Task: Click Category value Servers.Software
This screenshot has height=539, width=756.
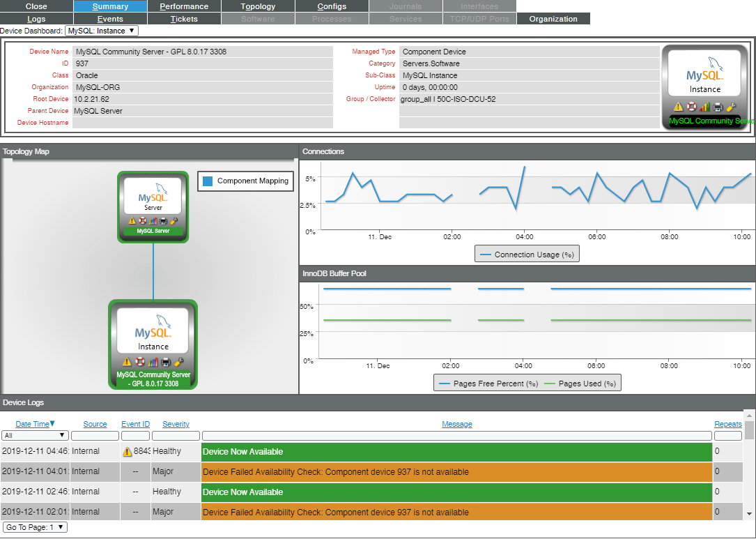Action: (x=431, y=63)
